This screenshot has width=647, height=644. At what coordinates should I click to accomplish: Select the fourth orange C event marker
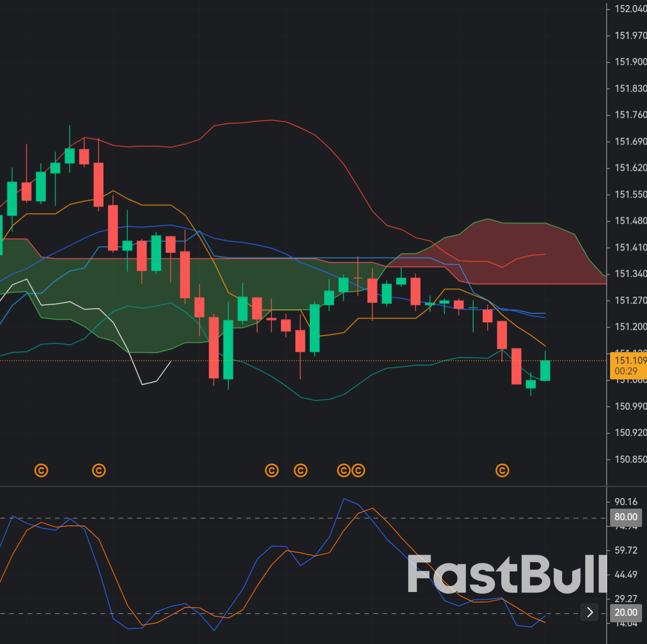pos(301,471)
